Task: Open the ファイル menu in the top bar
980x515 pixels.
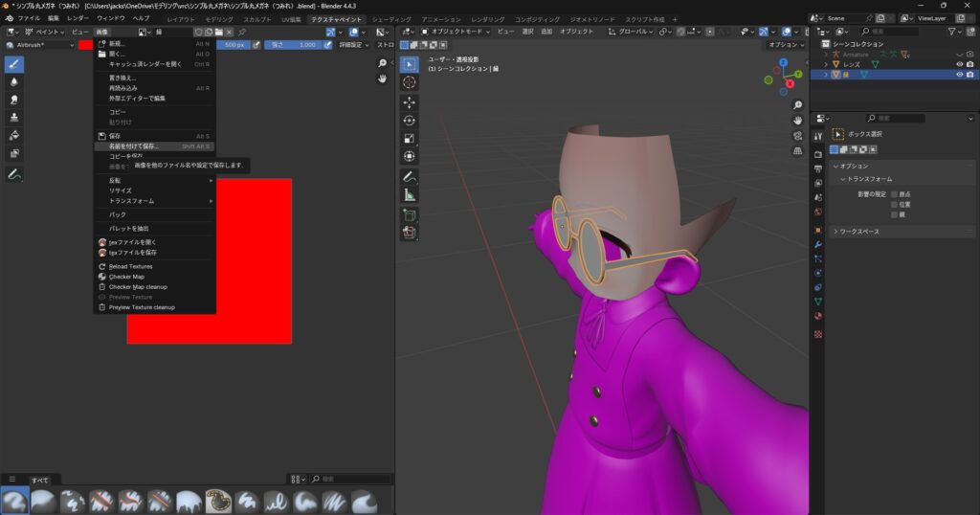Action: [29, 19]
